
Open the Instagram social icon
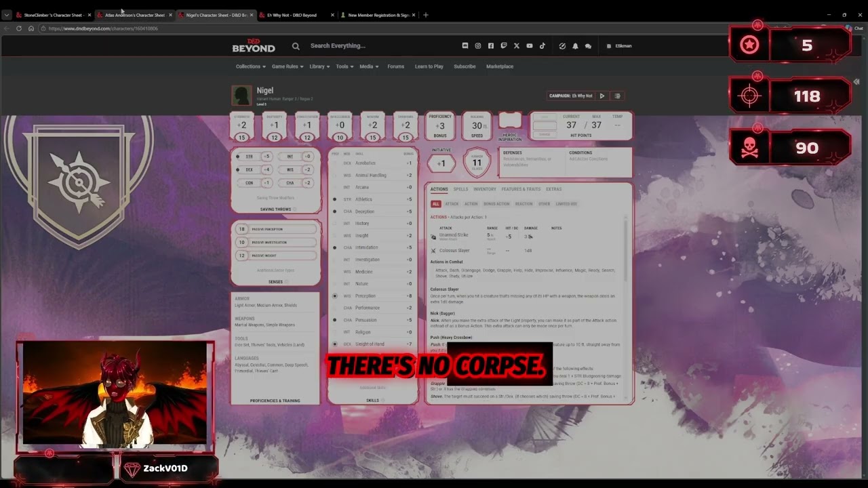point(478,46)
